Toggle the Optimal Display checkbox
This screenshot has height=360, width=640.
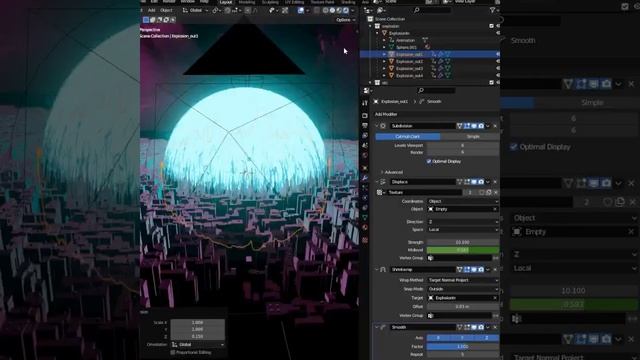pyautogui.click(x=429, y=161)
